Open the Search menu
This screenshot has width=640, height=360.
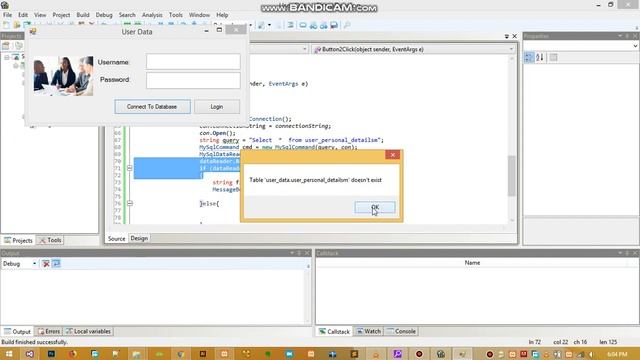coord(127,15)
